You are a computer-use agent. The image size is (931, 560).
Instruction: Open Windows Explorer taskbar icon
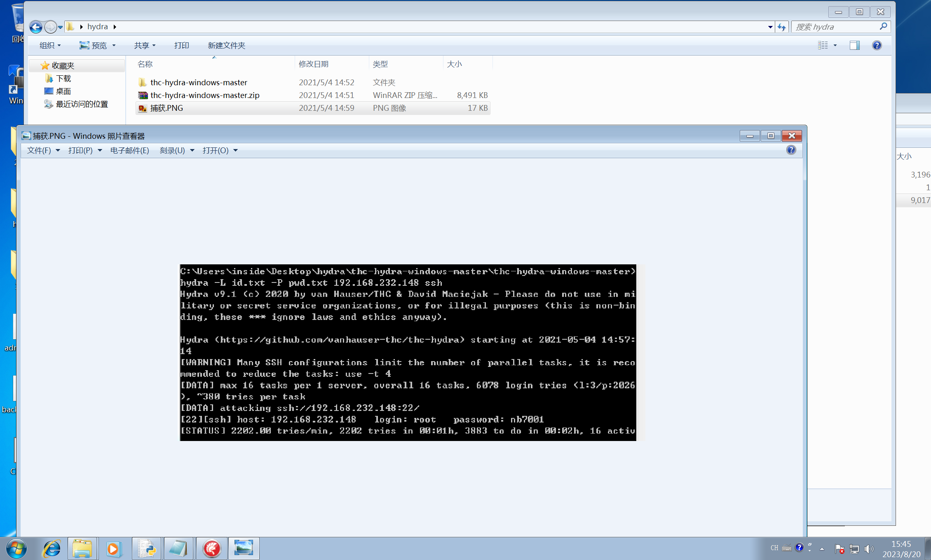click(x=82, y=548)
